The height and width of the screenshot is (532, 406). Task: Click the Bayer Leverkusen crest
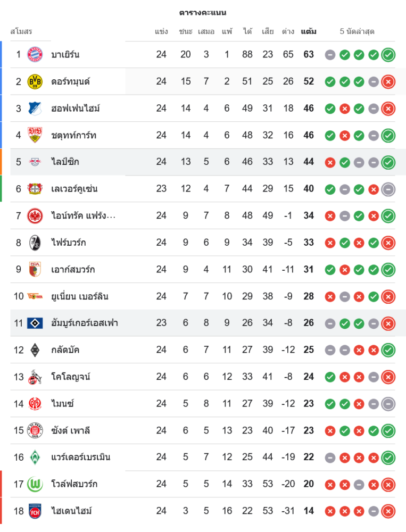35,189
